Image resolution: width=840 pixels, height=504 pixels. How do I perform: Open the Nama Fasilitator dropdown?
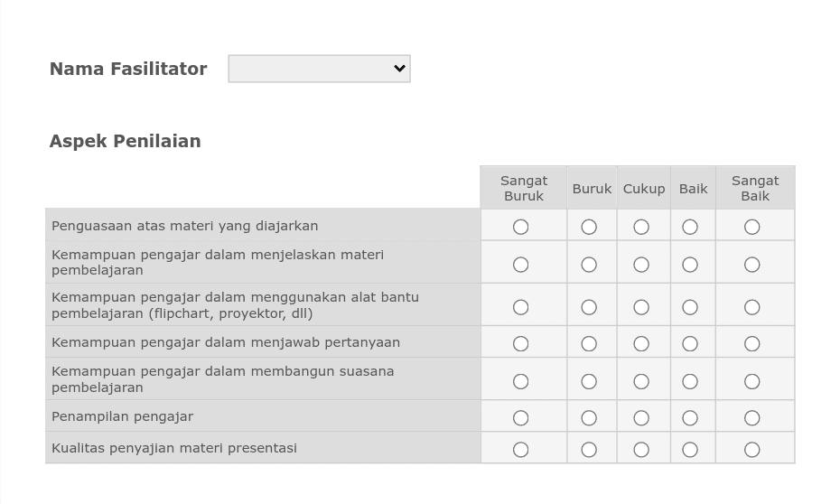coord(319,69)
